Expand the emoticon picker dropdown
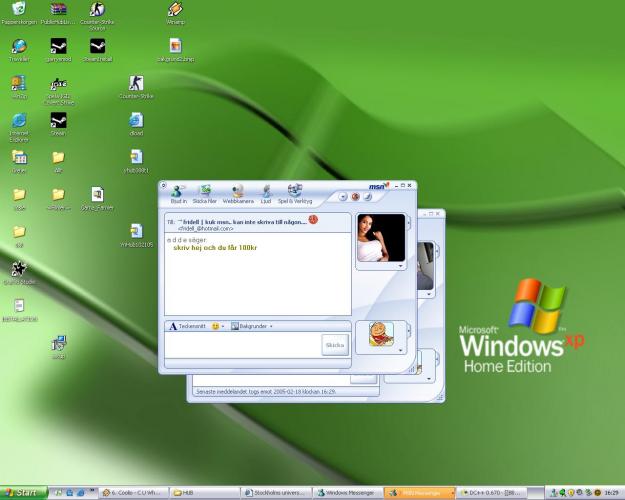Viewport: 625px width, 500px height. (224, 326)
